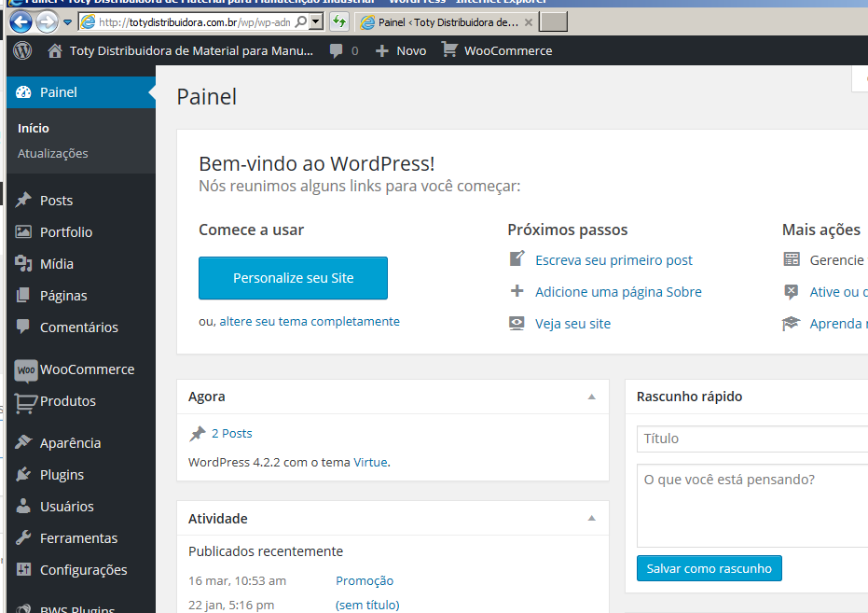Click the WordPress logo in admin bar
This screenshot has width=868, height=613.
coord(22,50)
